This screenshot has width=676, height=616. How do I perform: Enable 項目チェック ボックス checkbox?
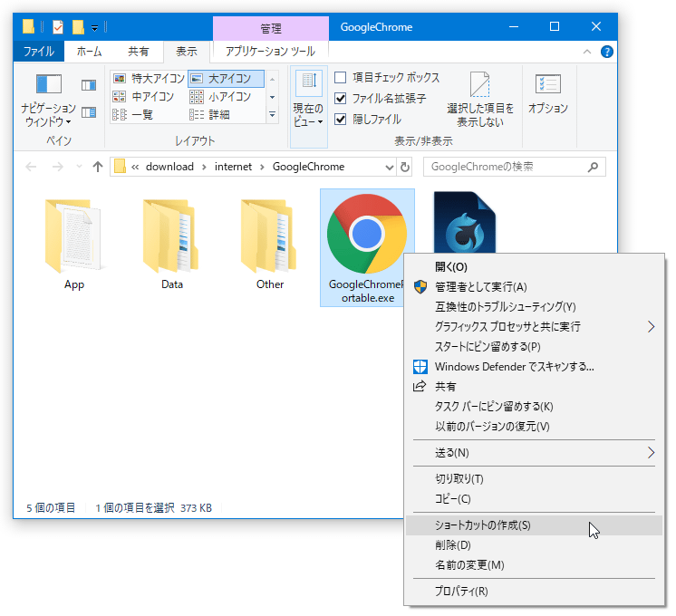[x=340, y=78]
